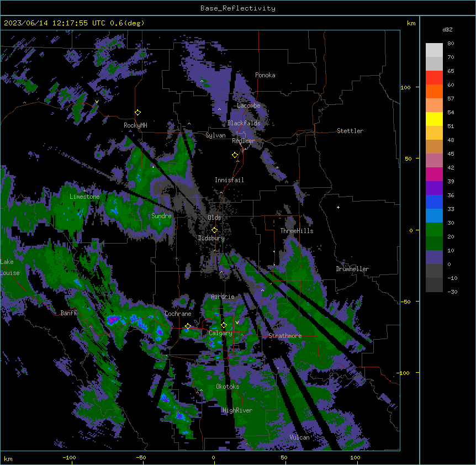Click the Cochrane city label
The image size is (476, 465).
(178, 314)
